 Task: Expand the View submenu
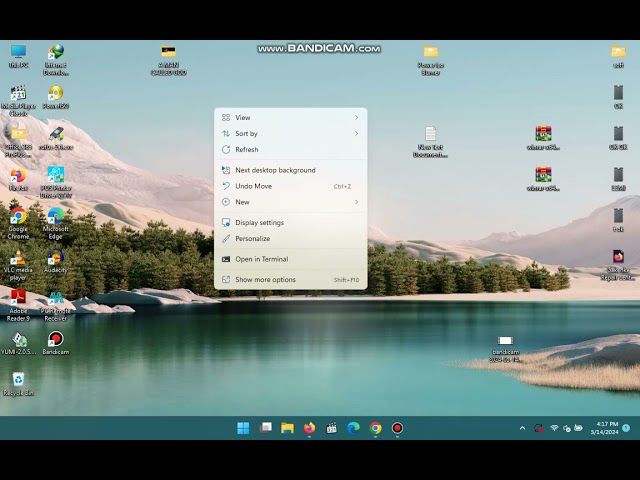click(x=291, y=118)
